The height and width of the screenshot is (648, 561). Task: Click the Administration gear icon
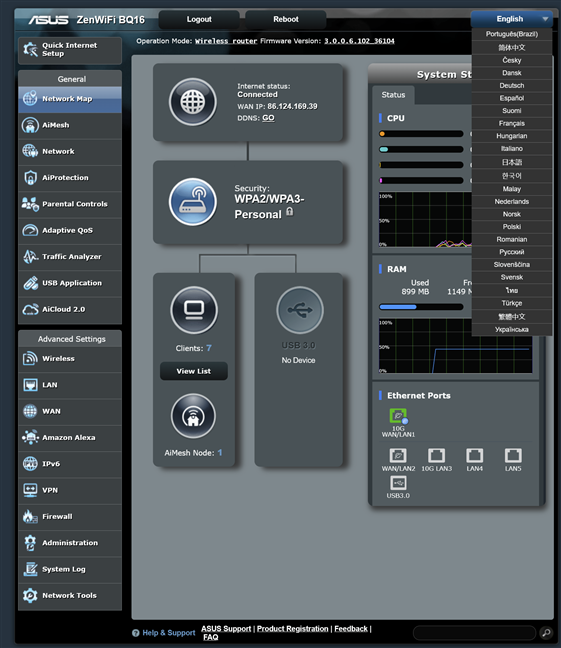click(x=30, y=543)
